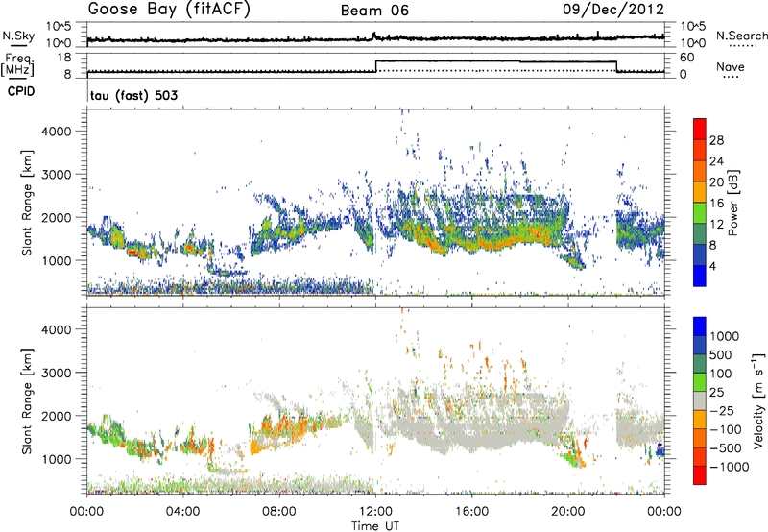Viewport: 768px width, 532px height.
Task: Click the '04:00' time tick label
Action: (x=183, y=512)
